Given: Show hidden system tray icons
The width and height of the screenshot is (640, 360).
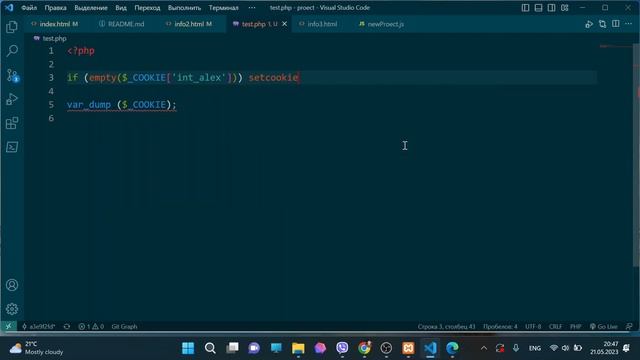Looking at the screenshot, I should point(484,348).
